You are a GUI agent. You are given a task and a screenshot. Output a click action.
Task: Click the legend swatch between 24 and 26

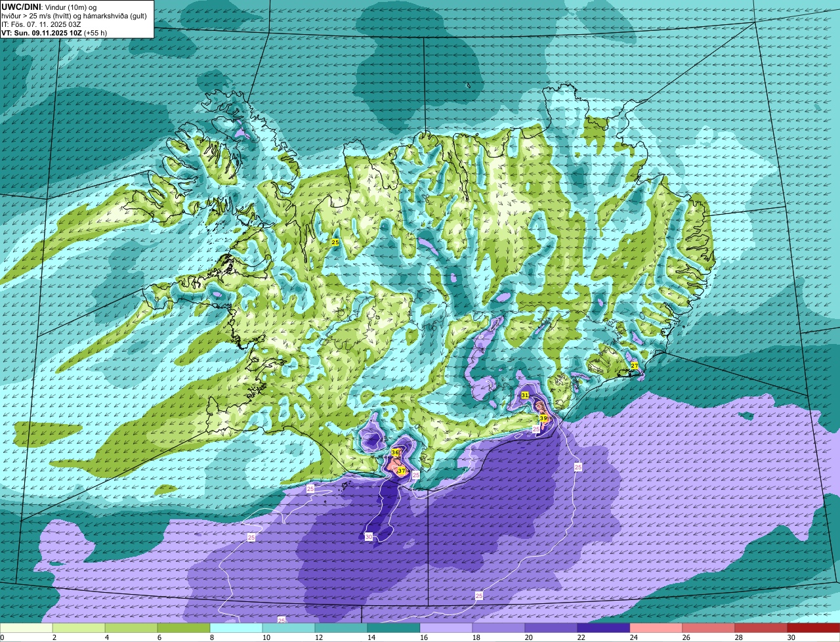656,628
